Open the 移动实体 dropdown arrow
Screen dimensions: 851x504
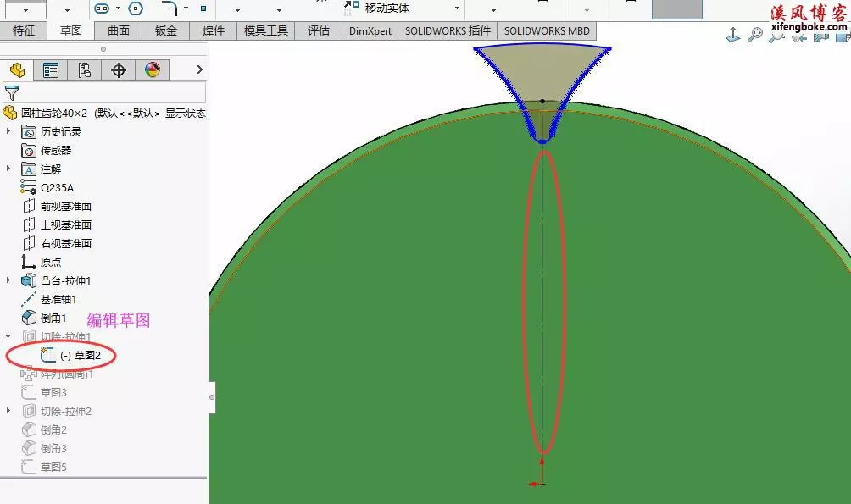click(457, 8)
